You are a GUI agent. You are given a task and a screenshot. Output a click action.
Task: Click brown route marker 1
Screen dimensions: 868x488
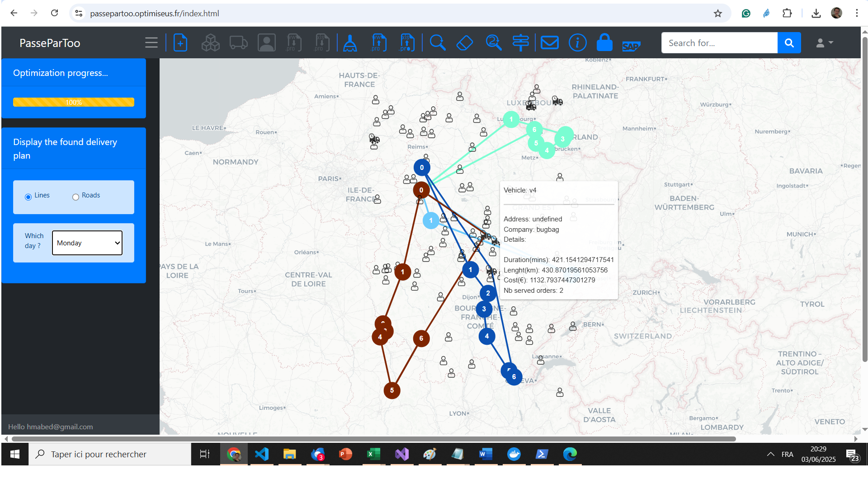tap(403, 272)
